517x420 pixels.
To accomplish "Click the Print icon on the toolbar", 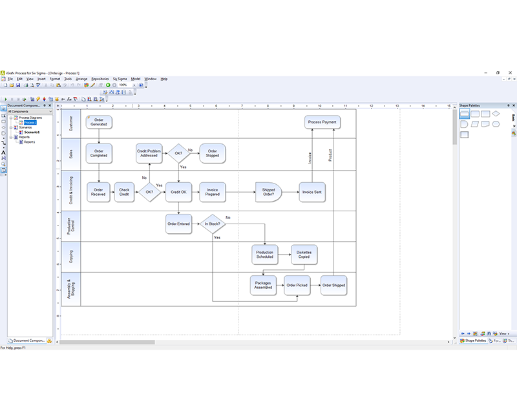I will tap(26, 86).
